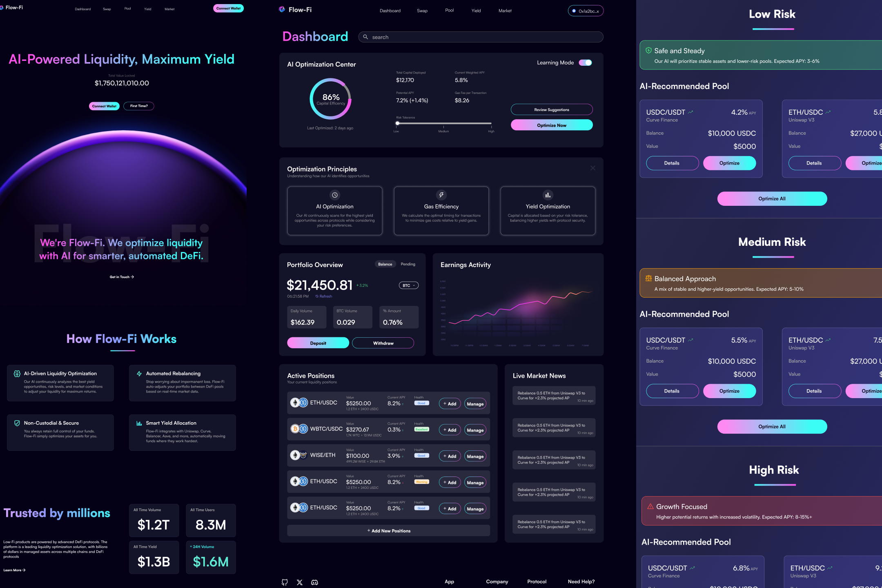Switch to the Pending tab
Viewport: 882px width, 588px height.
pos(408,264)
